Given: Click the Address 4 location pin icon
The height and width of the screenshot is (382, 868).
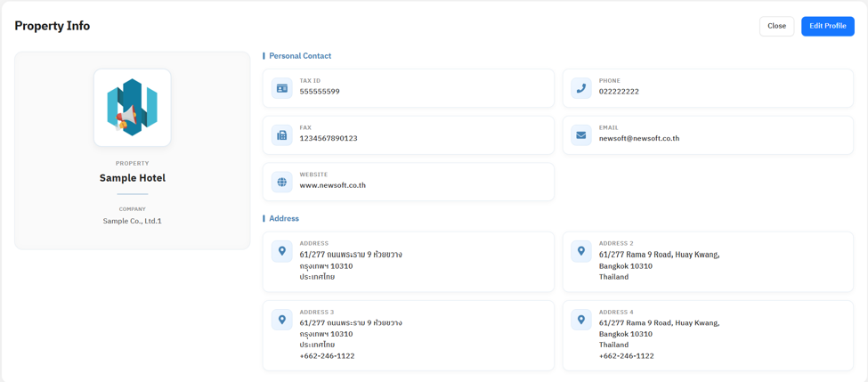Looking at the screenshot, I should [x=580, y=320].
